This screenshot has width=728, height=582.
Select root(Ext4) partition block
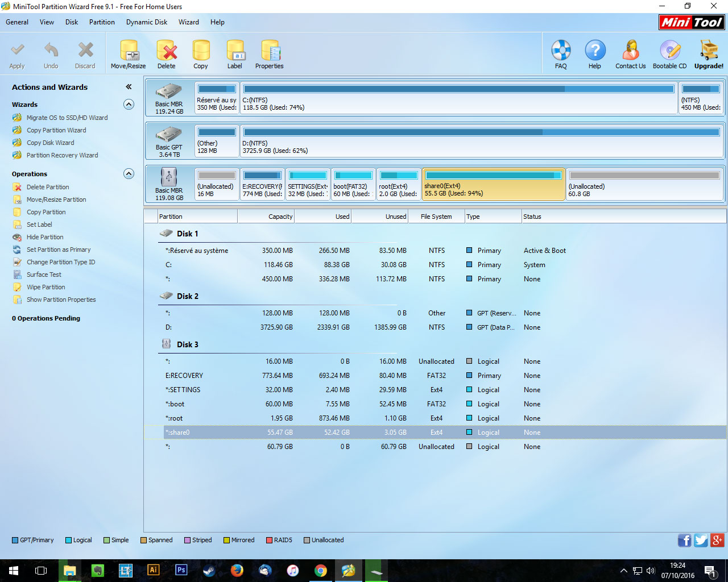pos(399,184)
